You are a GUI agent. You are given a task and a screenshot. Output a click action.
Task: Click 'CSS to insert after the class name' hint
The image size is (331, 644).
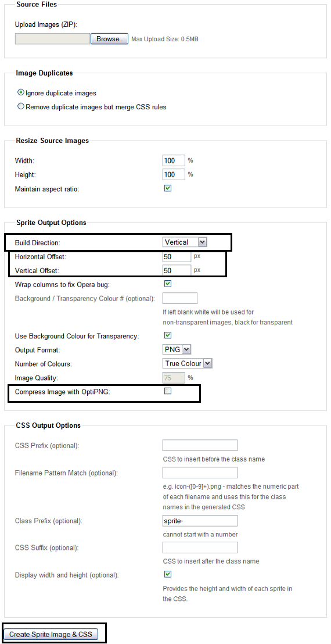coord(211,561)
